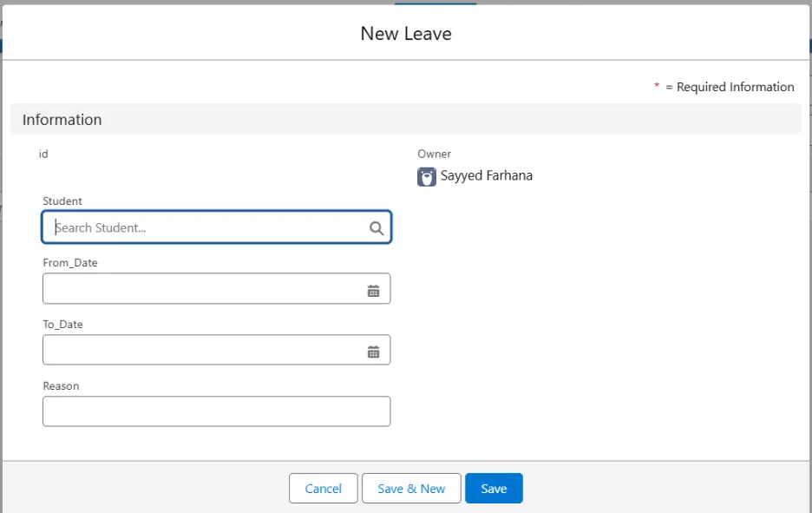Click the owner name Sayyed Farhana
Viewport: 812px width, 513px height.
point(487,175)
